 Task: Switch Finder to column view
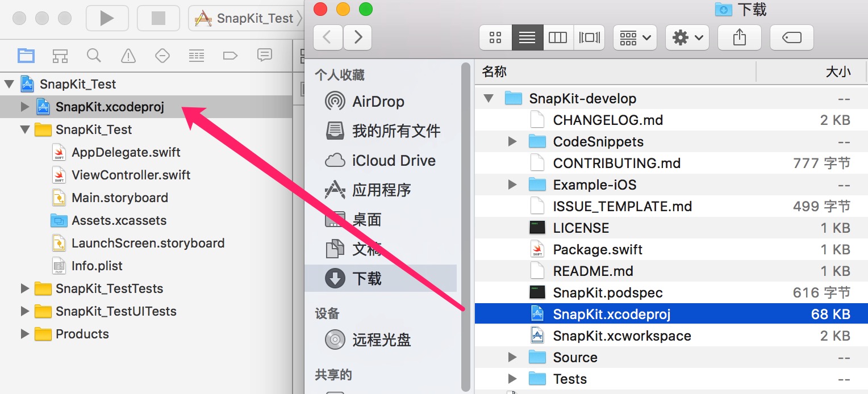pos(558,37)
